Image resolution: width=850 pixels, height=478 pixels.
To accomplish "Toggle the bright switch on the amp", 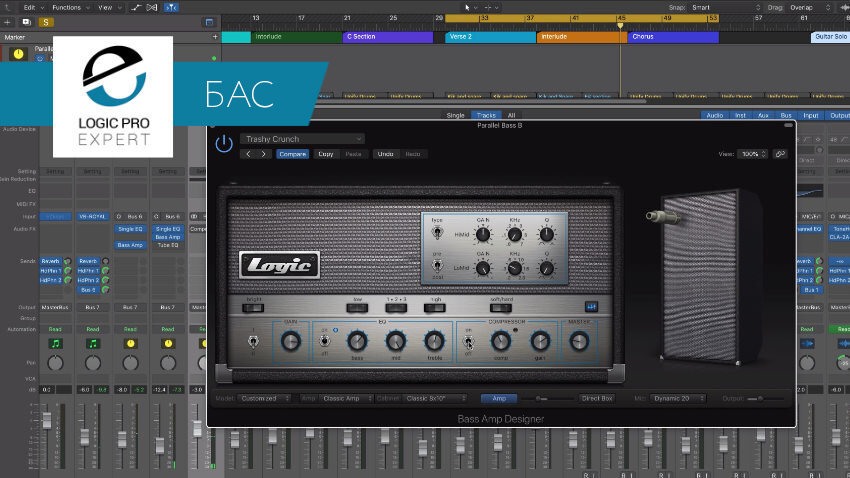I will click(253, 308).
